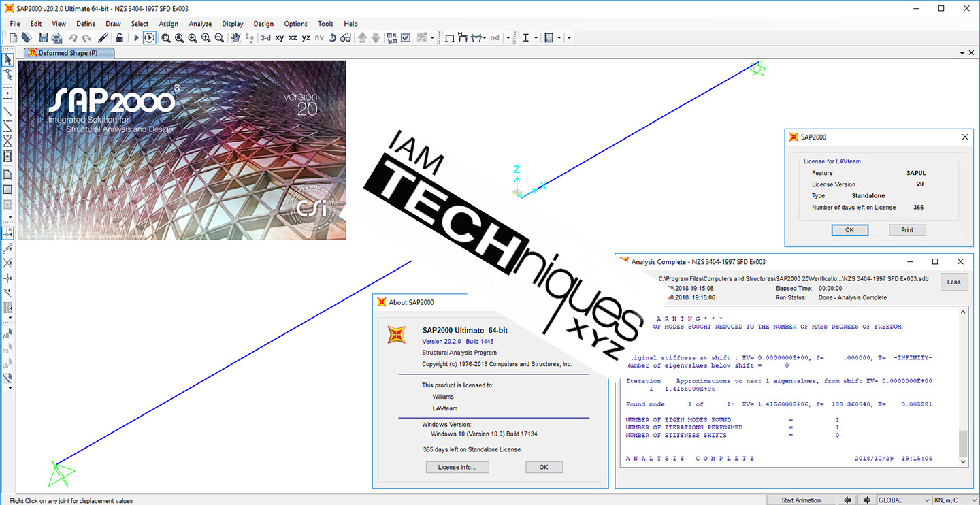980x505 pixels.
Task: Expand the select tools overflow arrow
Action: (10, 389)
